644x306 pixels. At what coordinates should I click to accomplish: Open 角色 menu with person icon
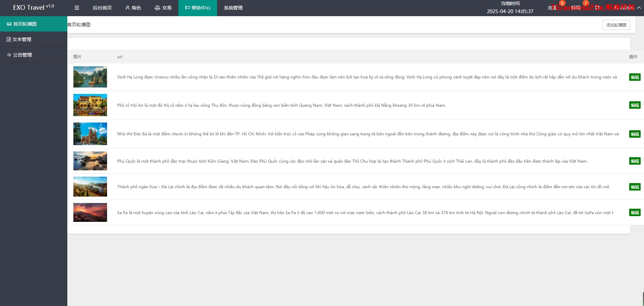(133, 8)
